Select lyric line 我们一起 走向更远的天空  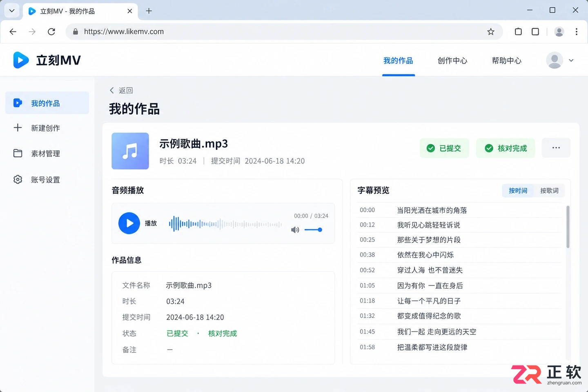[x=437, y=332]
